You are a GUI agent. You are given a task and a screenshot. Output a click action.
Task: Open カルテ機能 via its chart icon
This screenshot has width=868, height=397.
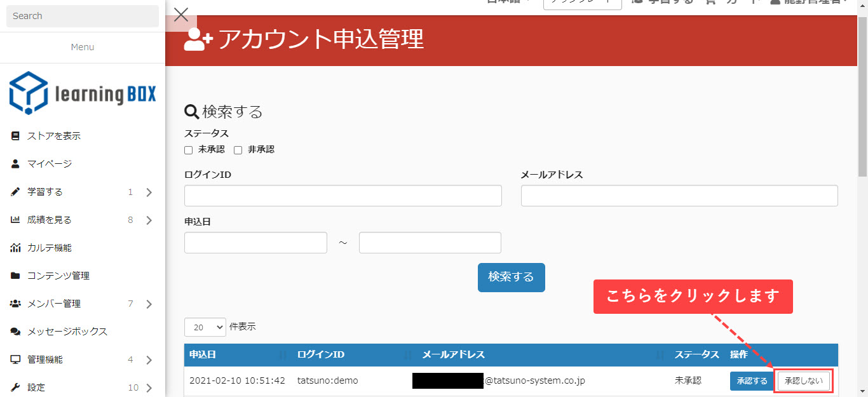coord(15,248)
